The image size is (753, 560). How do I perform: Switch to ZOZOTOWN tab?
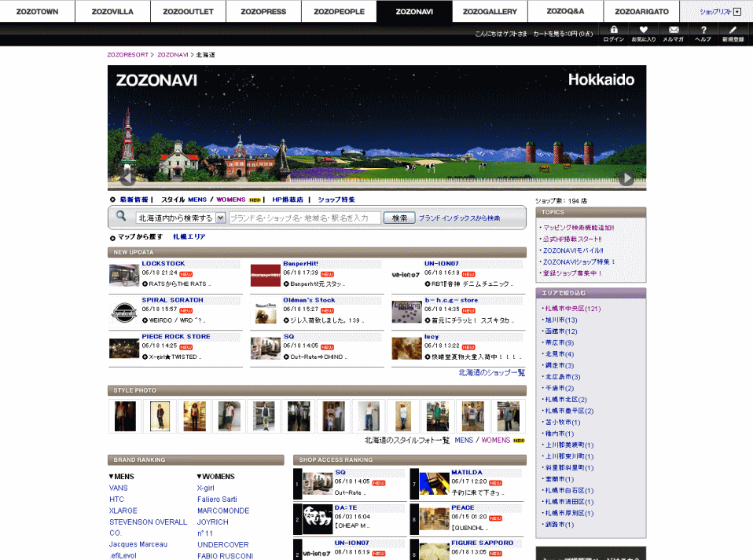click(x=38, y=12)
